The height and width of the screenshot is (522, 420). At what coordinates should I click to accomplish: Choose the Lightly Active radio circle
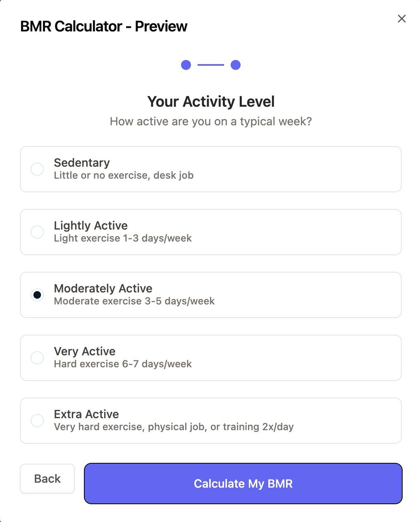(x=37, y=232)
